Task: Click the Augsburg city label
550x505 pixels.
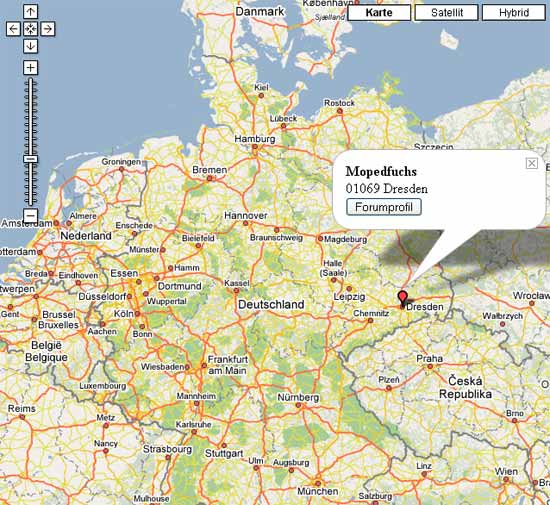Action: [291, 463]
